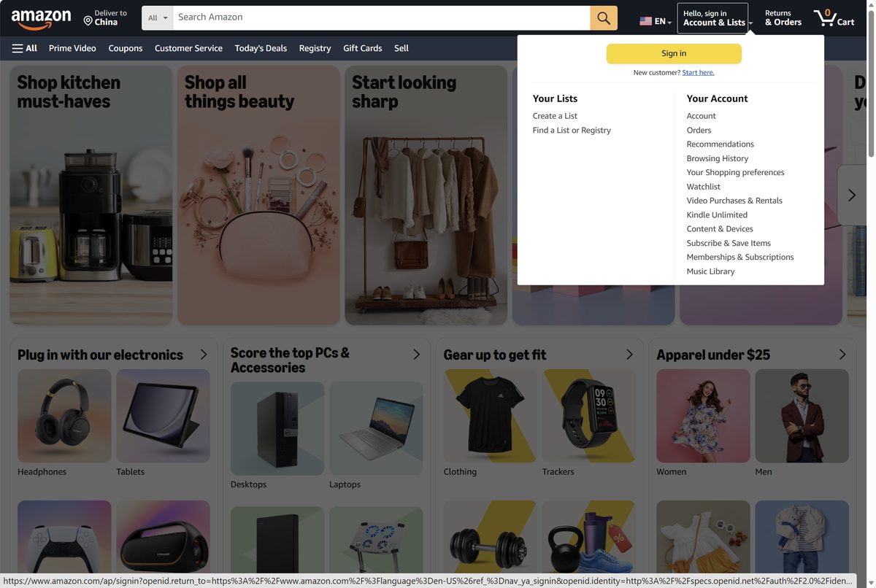The height and width of the screenshot is (588, 876).
Task: Go to Prime Video
Action: click(72, 48)
